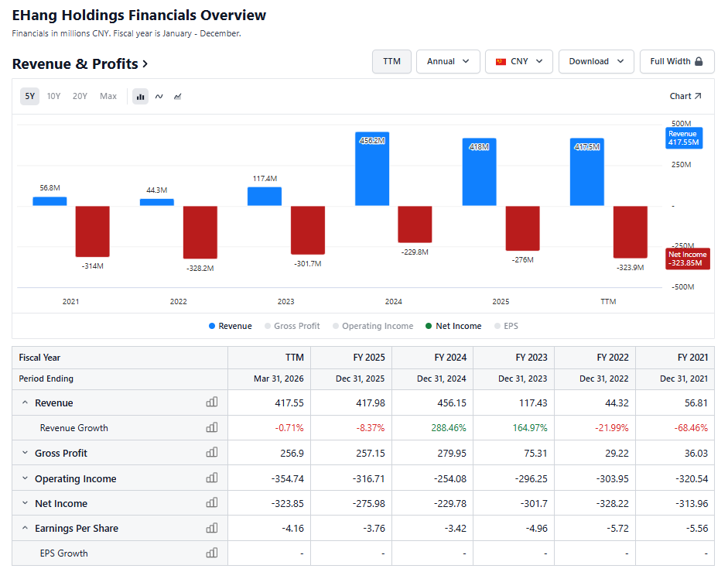728x579 pixels.
Task: Expand the Net Income row
Action: click(25, 503)
